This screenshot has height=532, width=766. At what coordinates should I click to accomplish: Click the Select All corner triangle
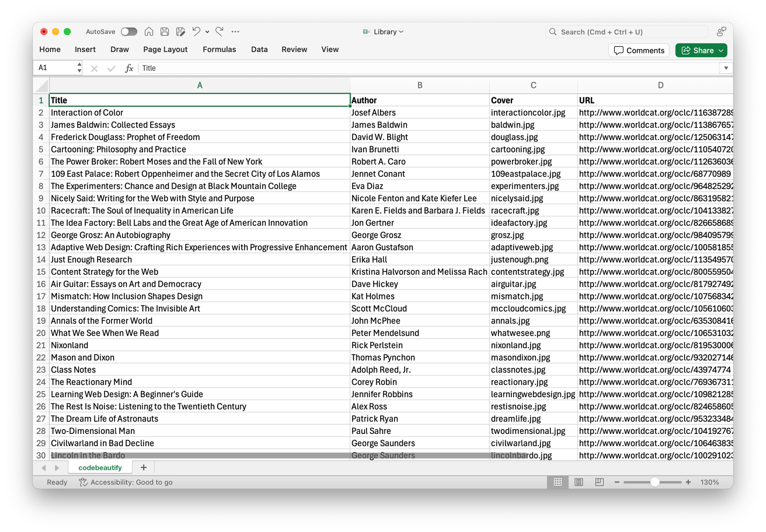point(41,86)
